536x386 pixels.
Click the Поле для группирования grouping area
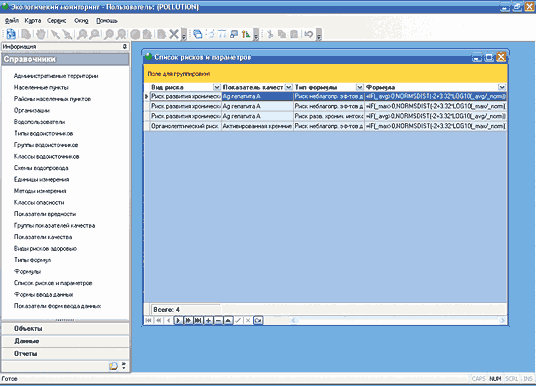(325, 74)
